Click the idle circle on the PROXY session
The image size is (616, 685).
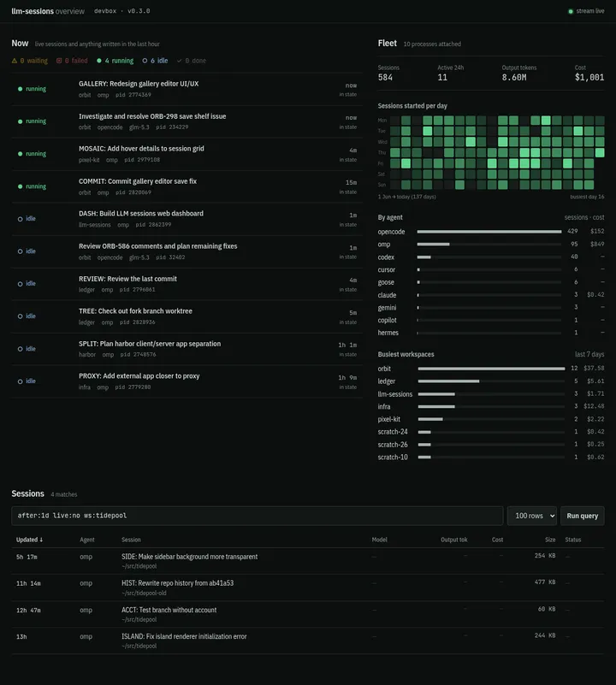[x=21, y=381]
